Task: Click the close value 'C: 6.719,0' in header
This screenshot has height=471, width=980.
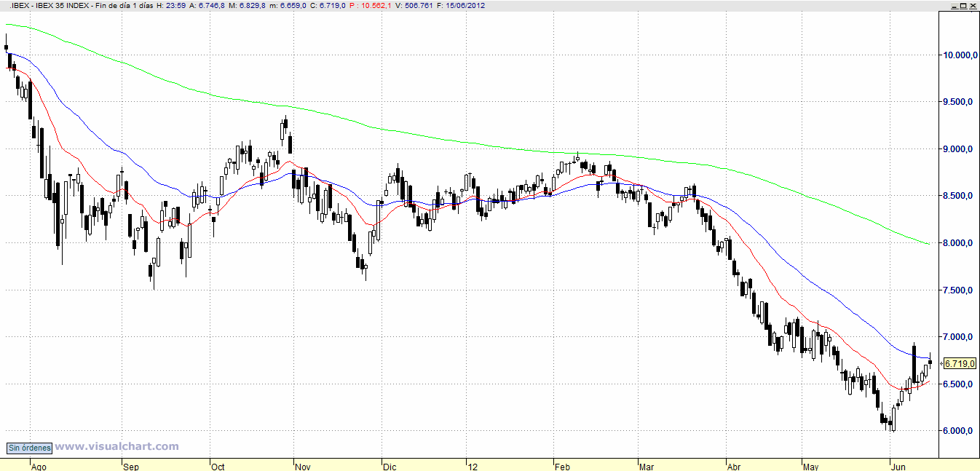Action: tap(328, 5)
